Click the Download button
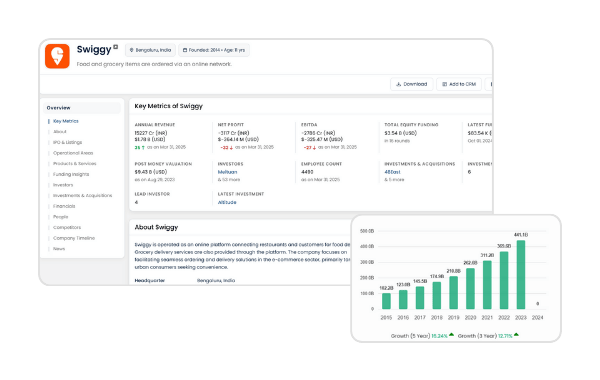Image resolution: width=600 pixels, height=380 pixels. (x=412, y=84)
